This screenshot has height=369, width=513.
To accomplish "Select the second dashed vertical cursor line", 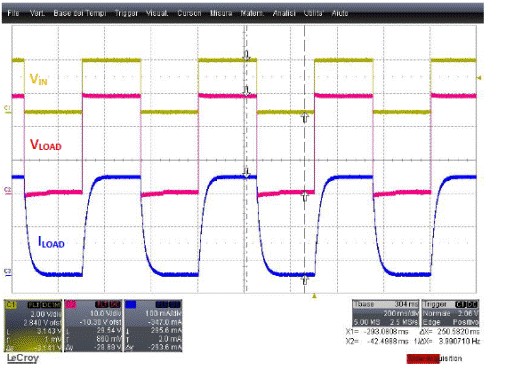I will click(304, 160).
